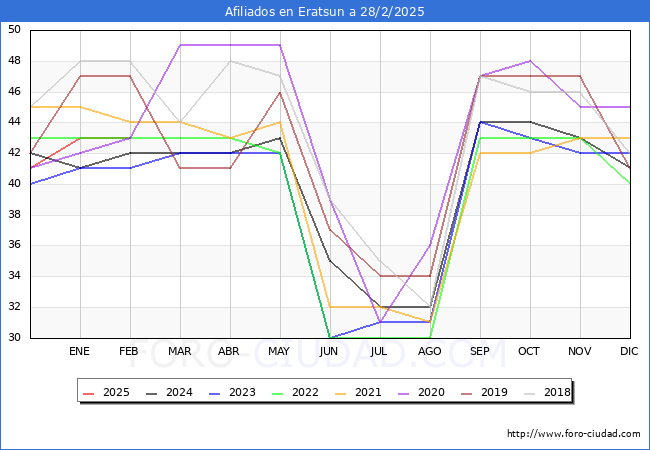Click the orange 2021 legend color line
The height and width of the screenshot is (450, 650).
pyautogui.click(x=341, y=393)
